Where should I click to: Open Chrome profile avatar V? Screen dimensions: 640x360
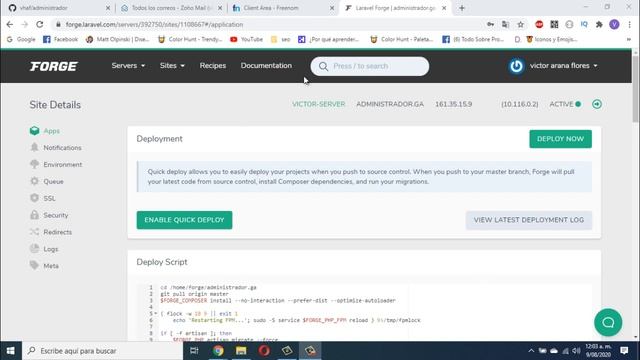point(614,24)
